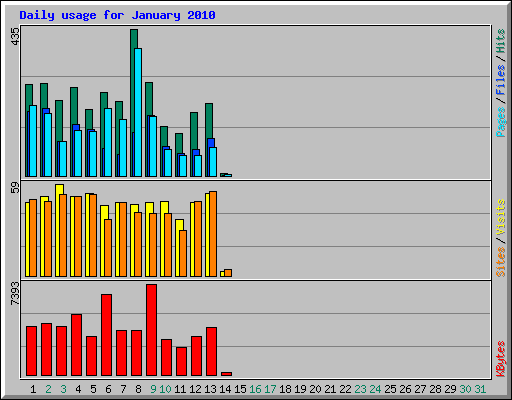Viewport: 512px width, 400px height.
Task: Click the orange Sites bar for day 13
Action: [x=213, y=234]
